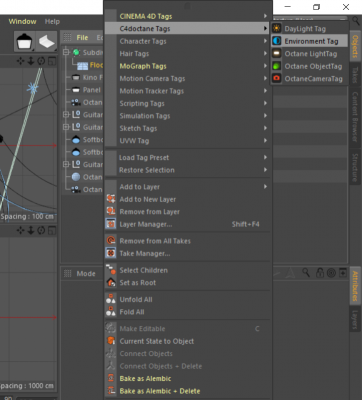Viewport: 362px width, 400px height.
Task: Expand the first Guitar object node
Action: tap(66, 115)
